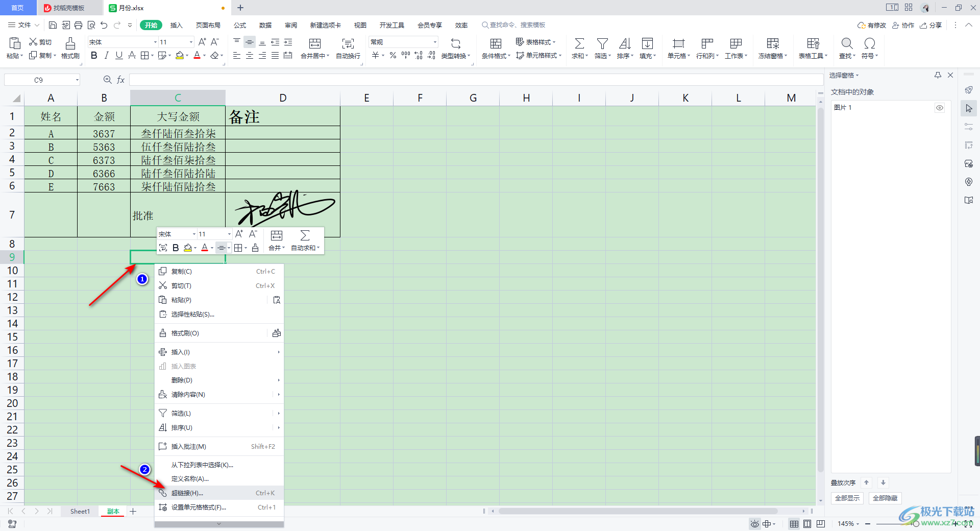Switch to the Sheet1 tab
Screen dimensions: 980x531
coord(80,511)
